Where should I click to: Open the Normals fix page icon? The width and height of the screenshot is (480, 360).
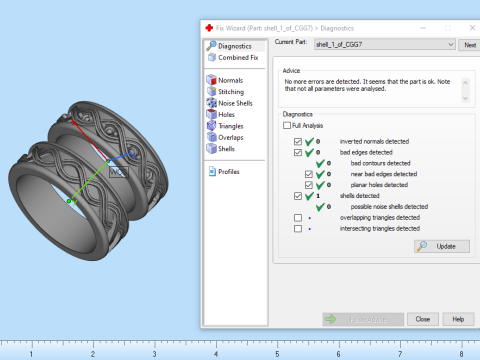211,80
